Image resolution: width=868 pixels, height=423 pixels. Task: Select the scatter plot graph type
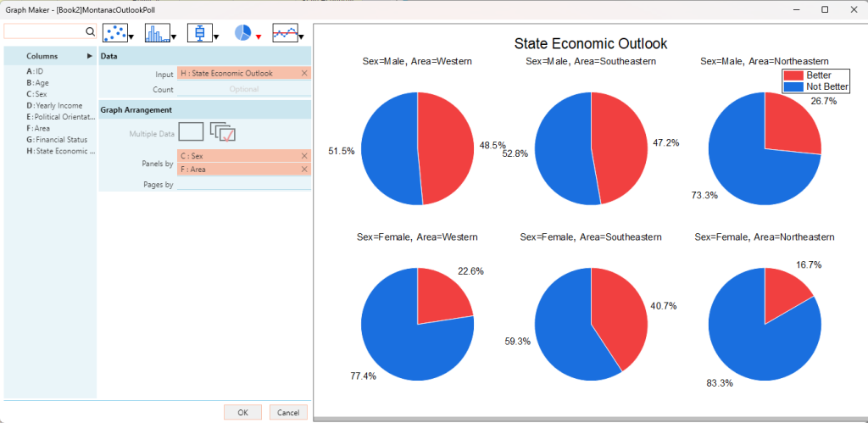coord(114,32)
